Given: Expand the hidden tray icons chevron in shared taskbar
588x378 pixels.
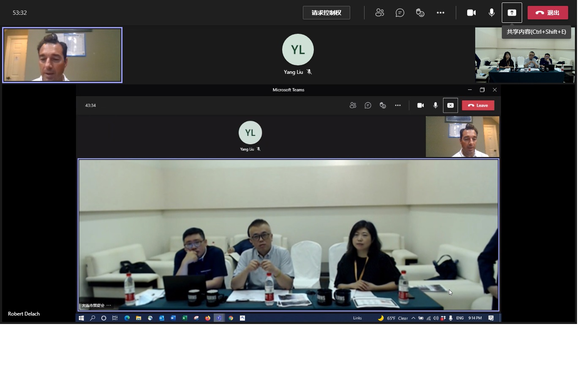Looking at the screenshot, I should 413,318.
